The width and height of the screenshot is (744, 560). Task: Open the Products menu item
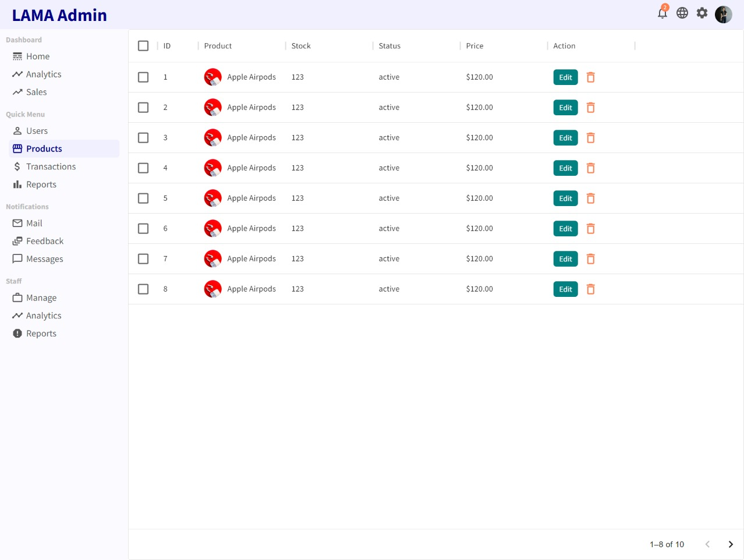(x=64, y=148)
